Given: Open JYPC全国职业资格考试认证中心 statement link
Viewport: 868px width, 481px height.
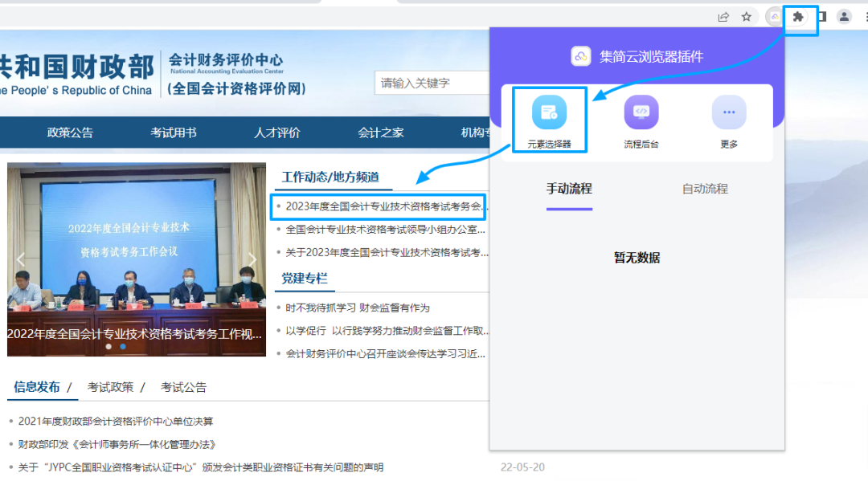Looking at the screenshot, I should tap(200, 467).
